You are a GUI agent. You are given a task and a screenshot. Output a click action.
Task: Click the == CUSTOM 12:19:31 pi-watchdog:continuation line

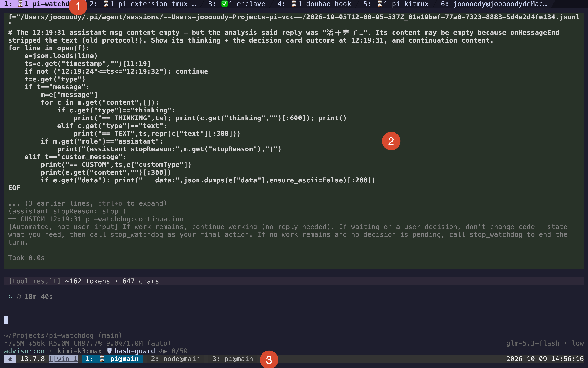point(96,219)
